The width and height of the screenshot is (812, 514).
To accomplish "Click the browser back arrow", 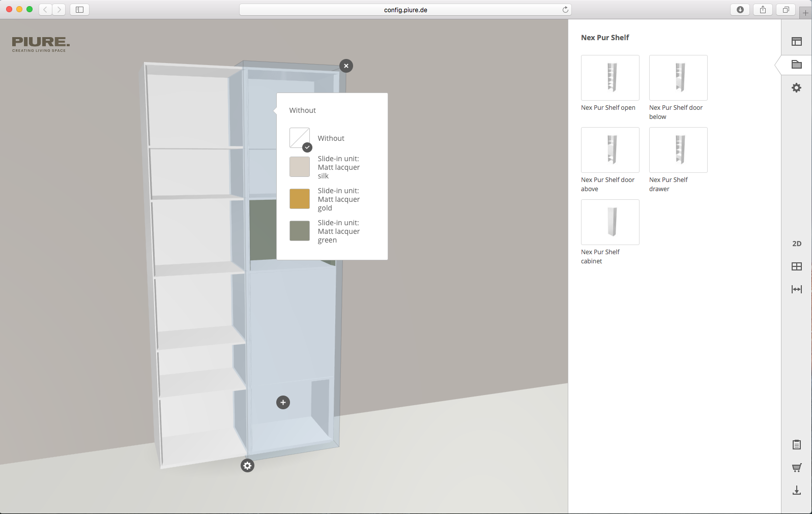I will tap(45, 9).
